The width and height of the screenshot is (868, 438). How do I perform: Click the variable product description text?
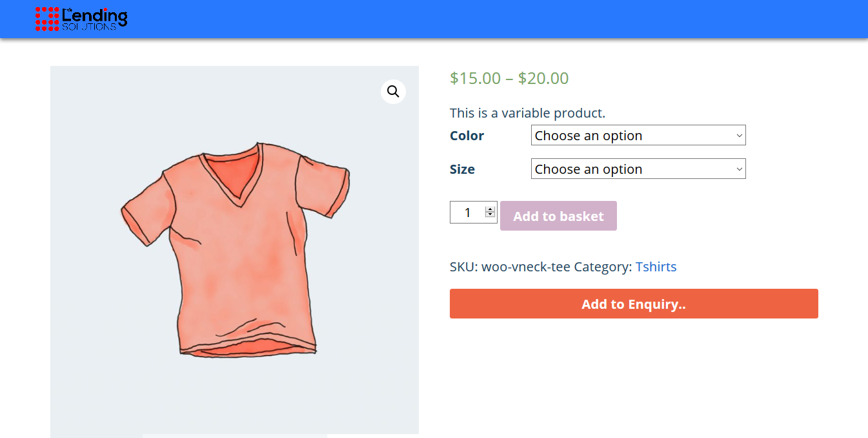(x=527, y=113)
